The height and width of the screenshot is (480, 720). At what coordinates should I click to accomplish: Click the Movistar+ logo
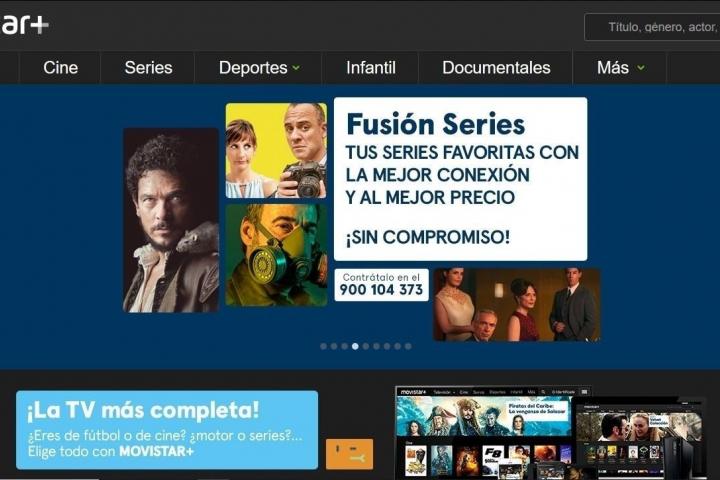pyautogui.click(x=24, y=25)
